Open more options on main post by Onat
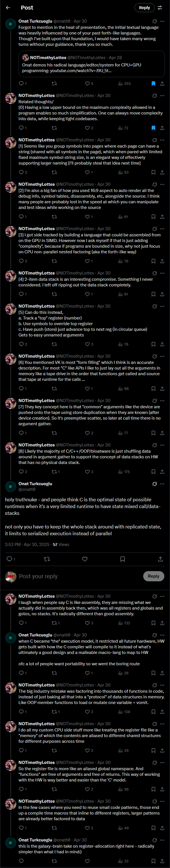The image size is (170, 868). [162, 484]
